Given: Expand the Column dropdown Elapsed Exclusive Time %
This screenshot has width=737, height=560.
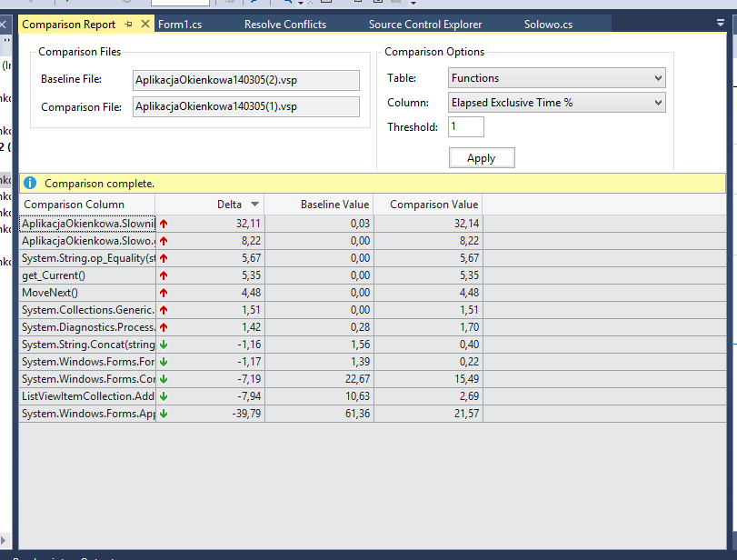Looking at the screenshot, I should tap(556, 103).
